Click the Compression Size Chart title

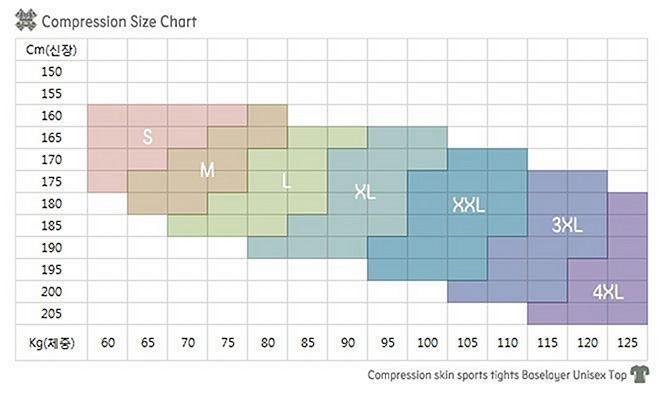[119, 22]
